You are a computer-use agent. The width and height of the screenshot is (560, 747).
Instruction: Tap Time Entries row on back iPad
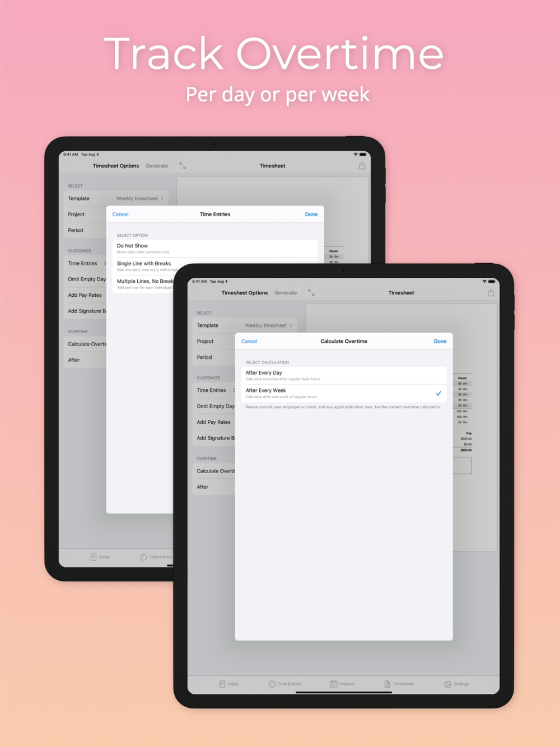[x=85, y=263]
